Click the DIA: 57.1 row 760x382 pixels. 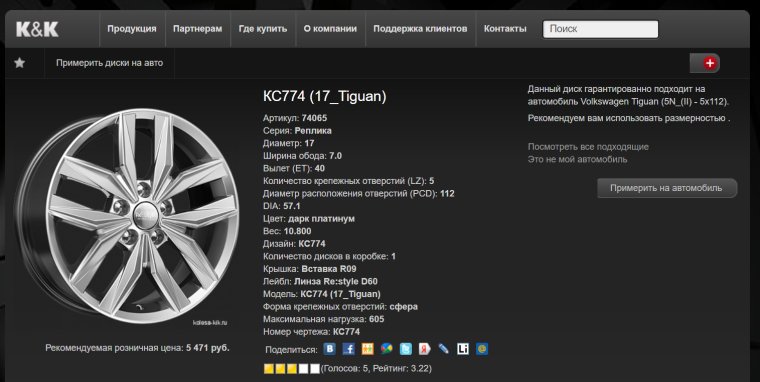coord(282,206)
